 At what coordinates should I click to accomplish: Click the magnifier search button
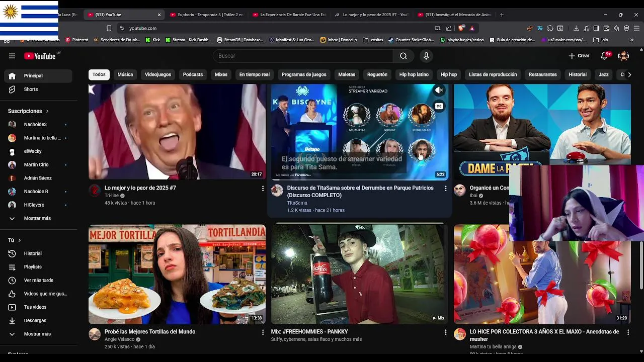coord(404,56)
